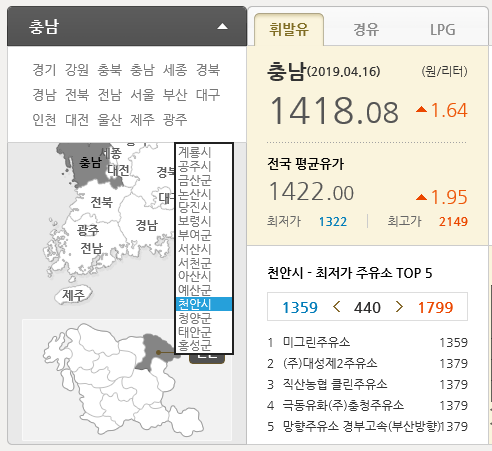Choose 대전 in the region list
The image size is (492, 451).
coord(77,120)
